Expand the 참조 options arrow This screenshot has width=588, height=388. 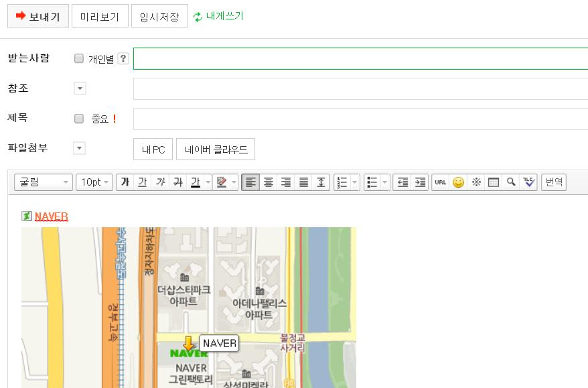[80, 88]
